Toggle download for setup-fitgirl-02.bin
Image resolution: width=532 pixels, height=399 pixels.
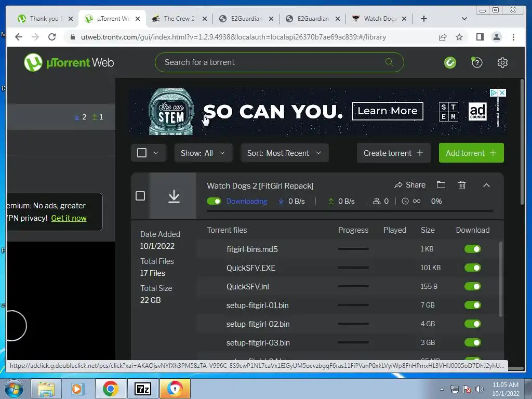click(x=473, y=324)
